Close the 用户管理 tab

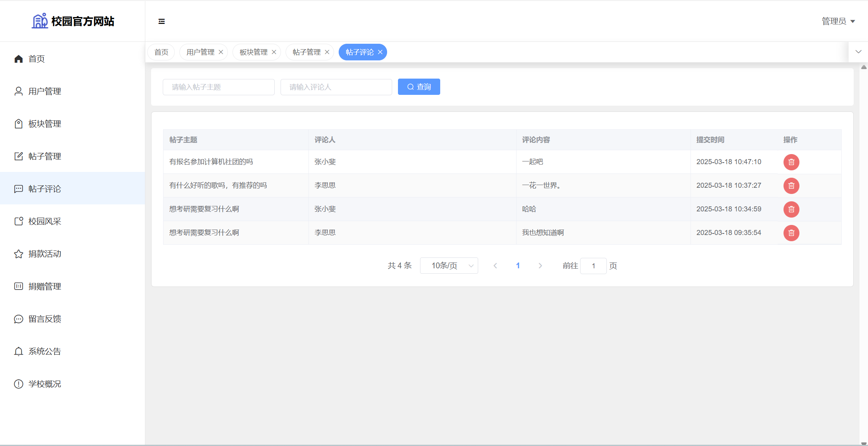point(221,52)
